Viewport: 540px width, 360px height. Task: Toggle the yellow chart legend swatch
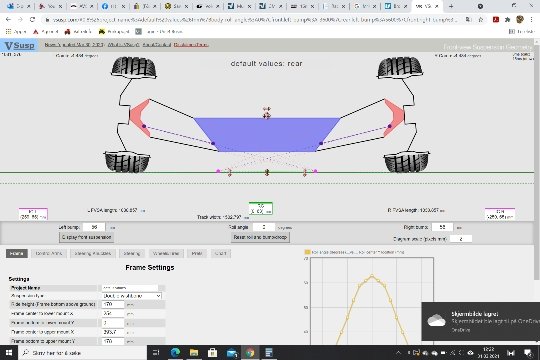307,252
